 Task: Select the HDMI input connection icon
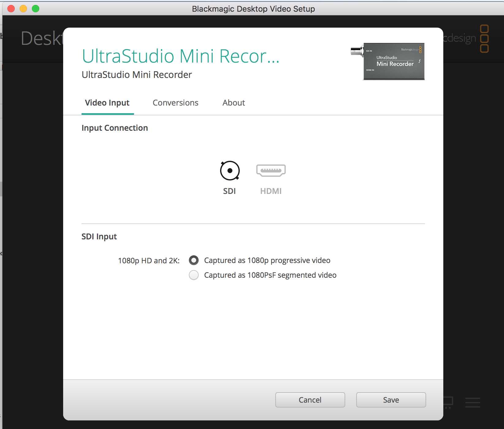click(271, 171)
